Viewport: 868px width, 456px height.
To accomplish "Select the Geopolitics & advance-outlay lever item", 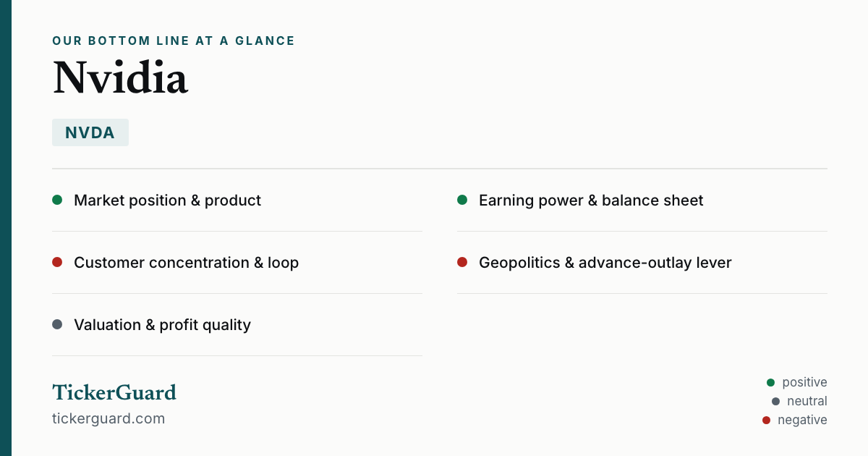I will 642,263.
